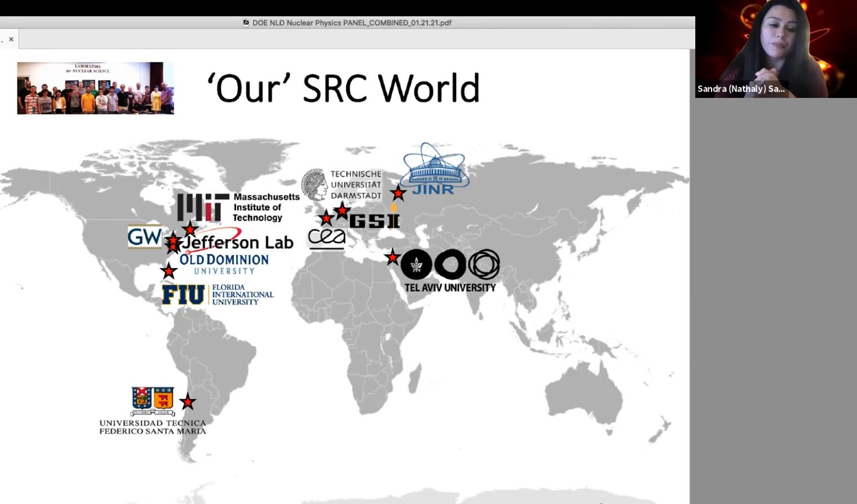Click 'Massachusetts Institute of Technology' text
857x504 pixels.
click(x=266, y=207)
